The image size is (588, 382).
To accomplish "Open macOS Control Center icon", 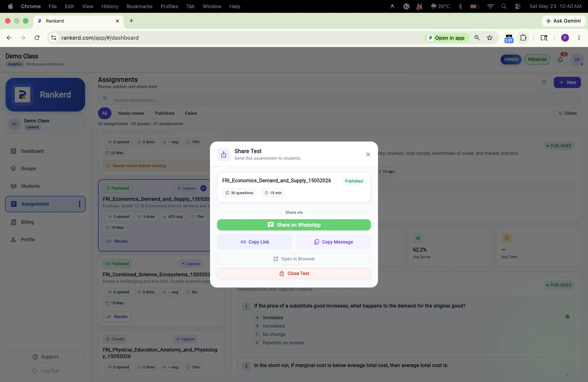I will (x=518, y=6).
